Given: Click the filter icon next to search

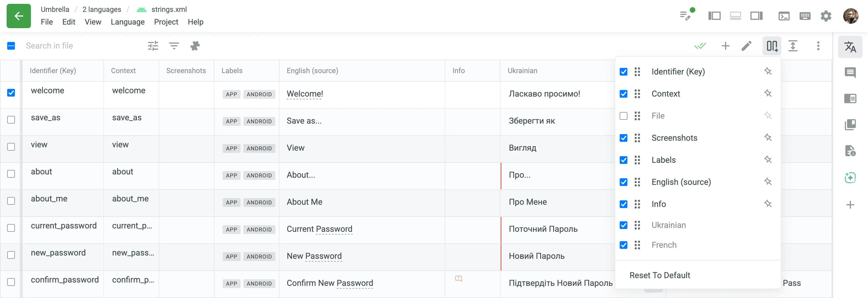Looking at the screenshot, I should pos(174,46).
